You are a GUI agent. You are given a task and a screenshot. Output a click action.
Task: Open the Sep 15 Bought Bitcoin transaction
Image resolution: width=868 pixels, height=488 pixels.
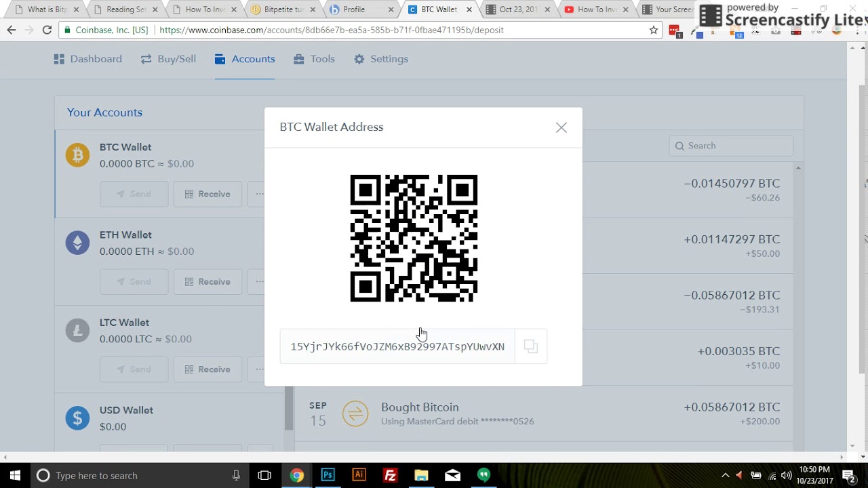[544, 413]
